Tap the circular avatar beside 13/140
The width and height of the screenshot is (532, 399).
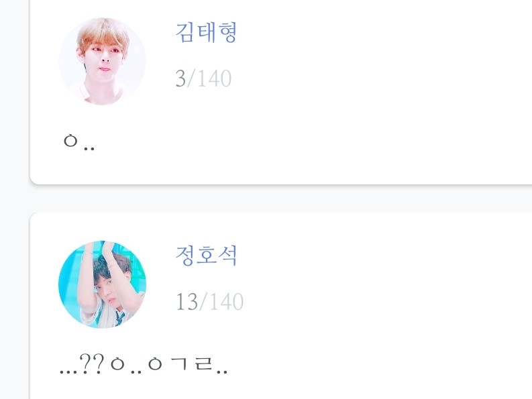click(x=102, y=284)
